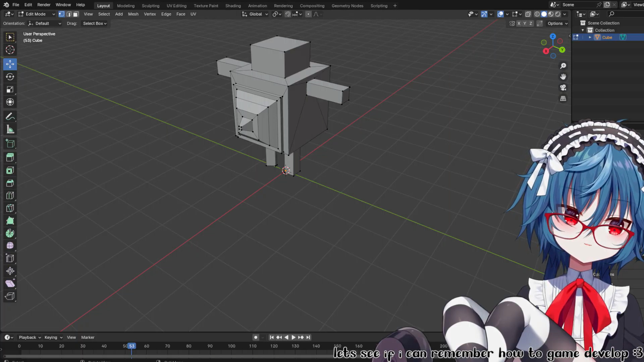Open the Options dropdown

pyautogui.click(x=557, y=23)
